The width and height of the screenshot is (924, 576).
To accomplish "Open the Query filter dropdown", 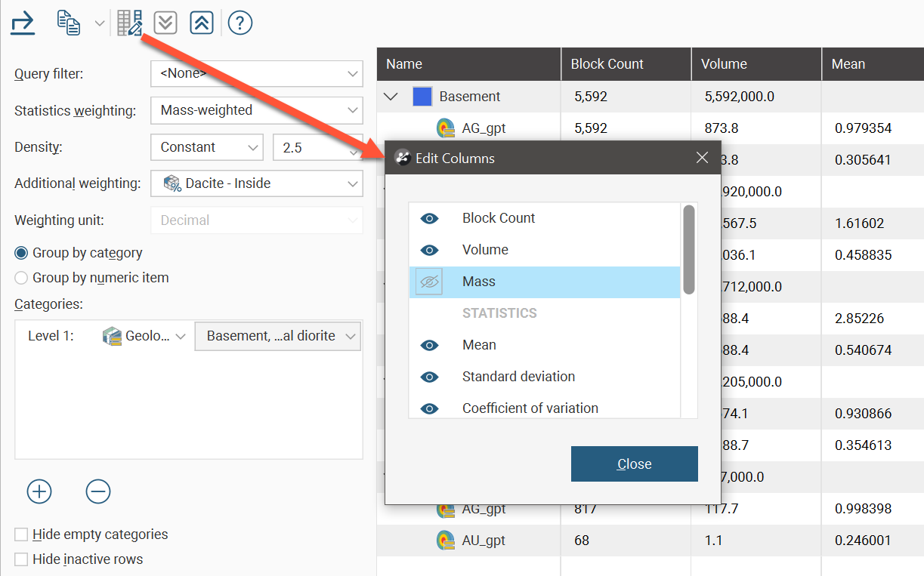I will pos(256,74).
